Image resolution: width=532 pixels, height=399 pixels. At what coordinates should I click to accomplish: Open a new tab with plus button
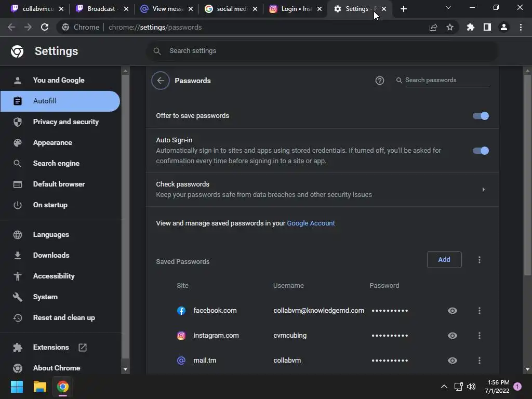coord(403,9)
